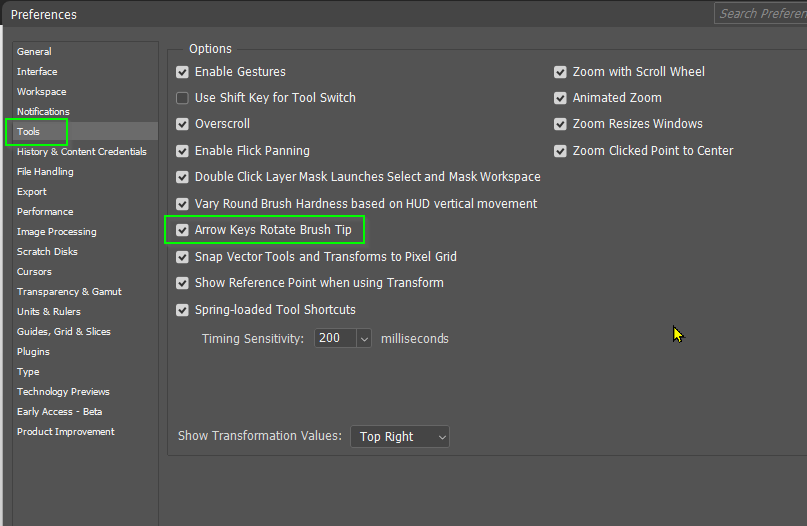
Task: Open Show Transformation Values dropdown
Action: tap(400, 437)
